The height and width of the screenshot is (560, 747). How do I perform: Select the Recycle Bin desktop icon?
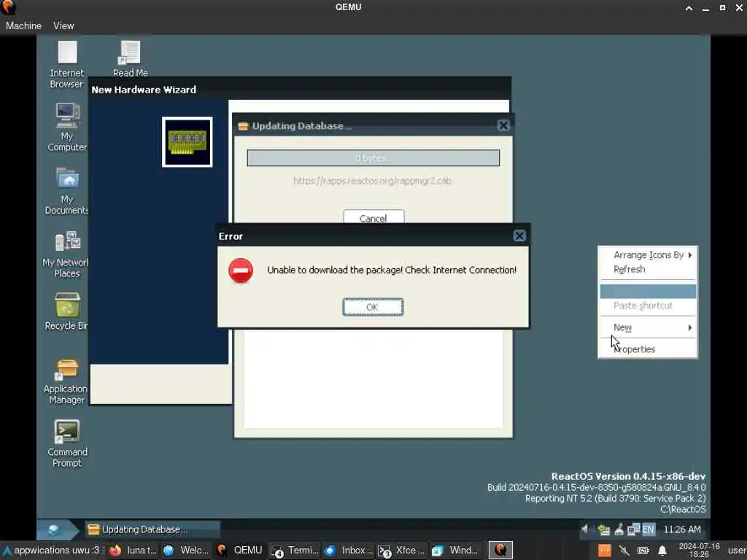(x=66, y=311)
